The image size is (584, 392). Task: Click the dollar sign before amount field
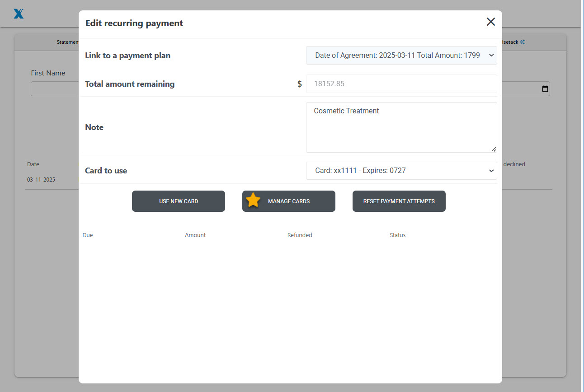(x=299, y=84)
